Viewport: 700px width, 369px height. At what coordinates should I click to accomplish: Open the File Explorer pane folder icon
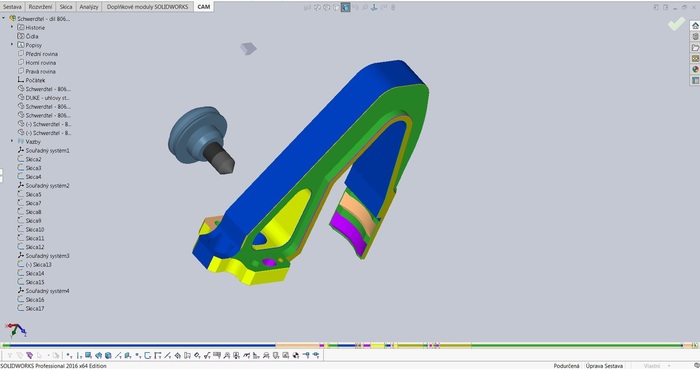click(x=695, y=48)
